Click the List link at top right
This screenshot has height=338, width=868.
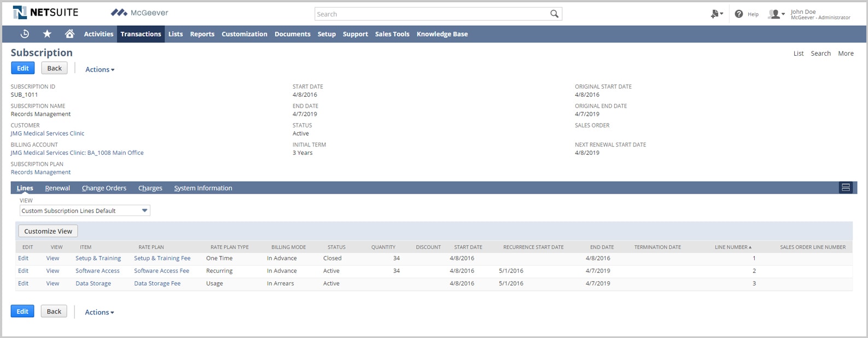pos(799,53)
